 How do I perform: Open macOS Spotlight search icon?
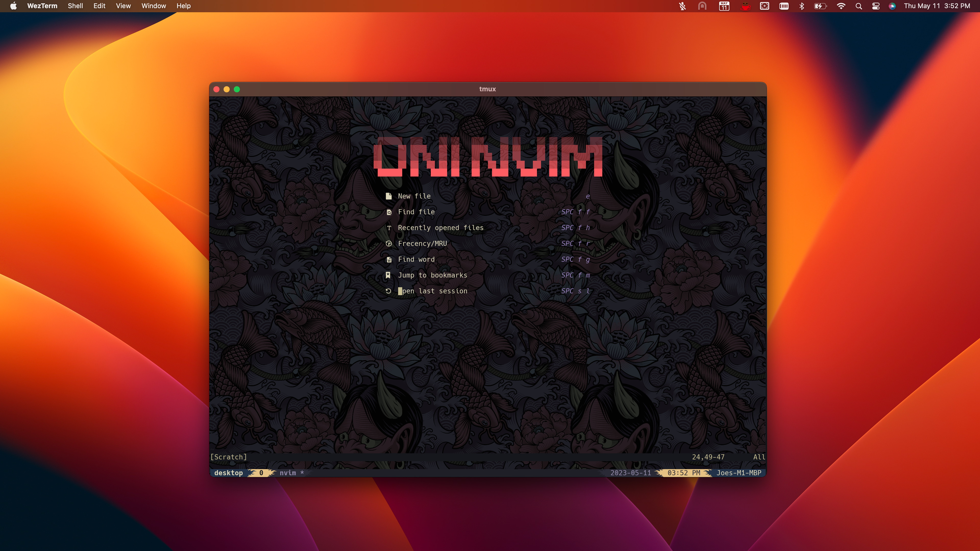859,6
